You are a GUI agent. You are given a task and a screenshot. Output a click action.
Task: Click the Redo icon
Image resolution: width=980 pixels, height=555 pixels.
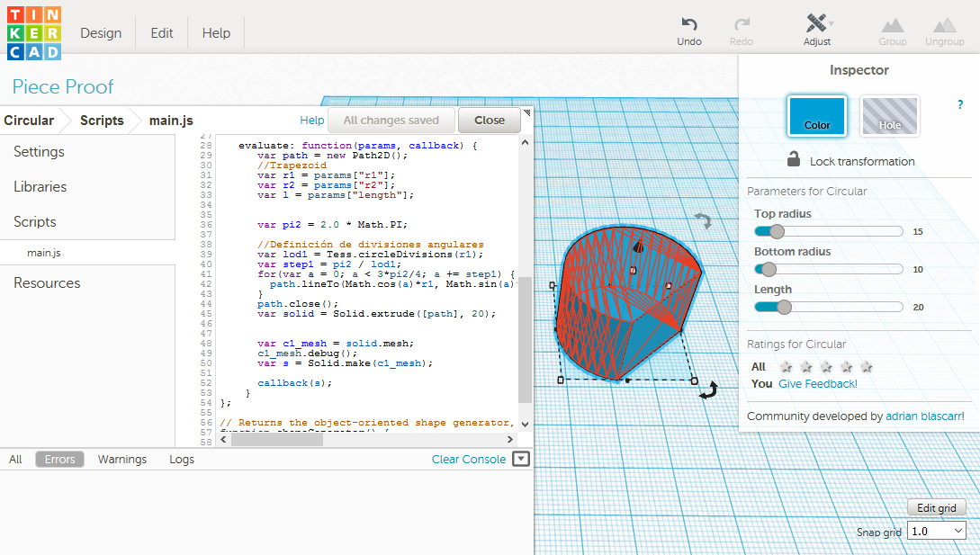pyautogui.click(x=742, y=24)
